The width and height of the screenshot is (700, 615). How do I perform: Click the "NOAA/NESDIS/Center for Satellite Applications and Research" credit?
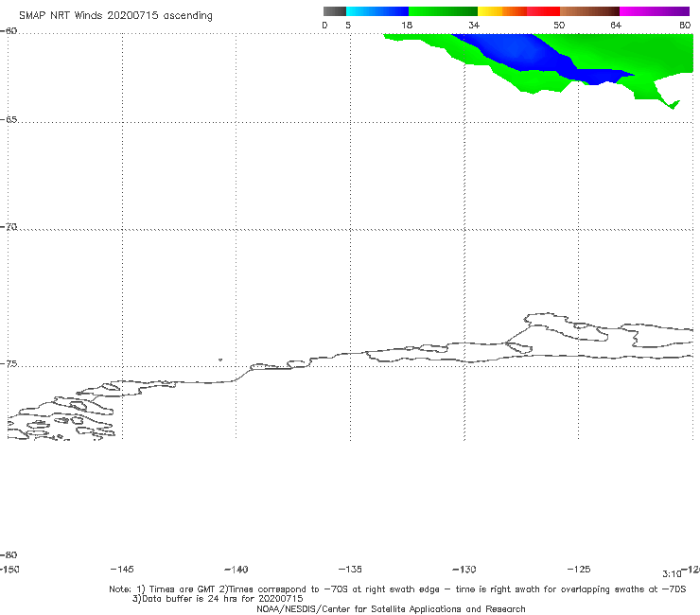(x=391, y=609)
